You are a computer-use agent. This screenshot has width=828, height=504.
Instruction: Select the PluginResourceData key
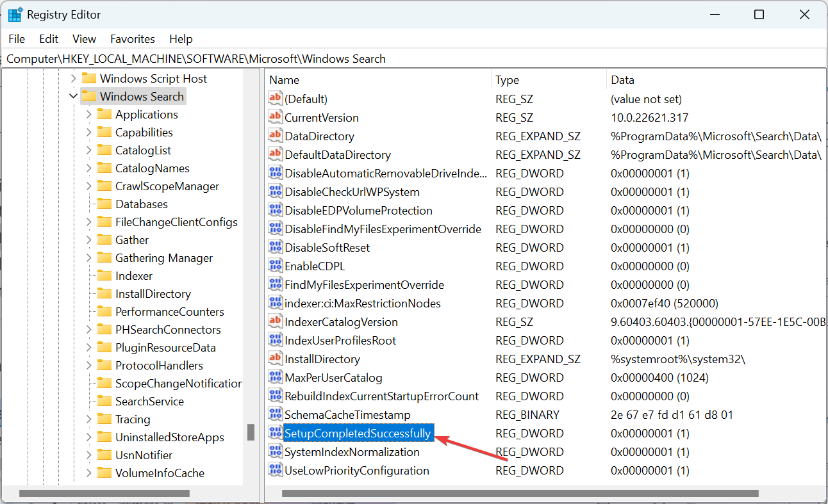165,347
